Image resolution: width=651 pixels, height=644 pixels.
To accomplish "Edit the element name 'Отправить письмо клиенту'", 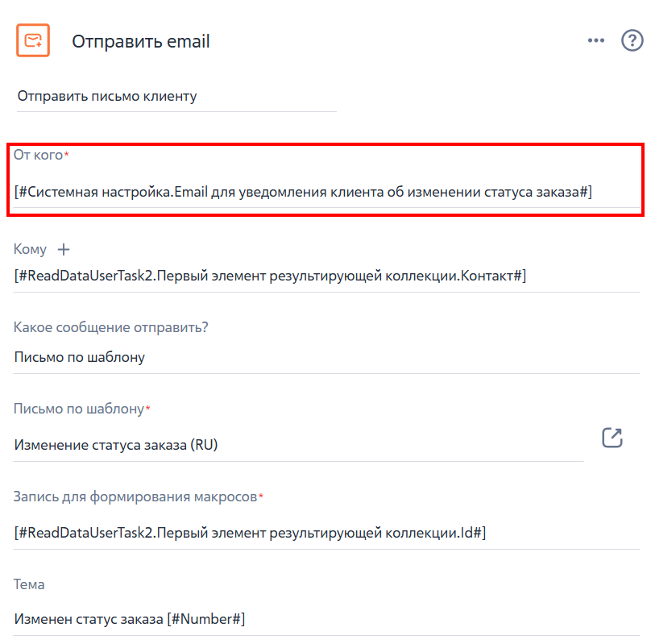I will [x=176, y=97].
